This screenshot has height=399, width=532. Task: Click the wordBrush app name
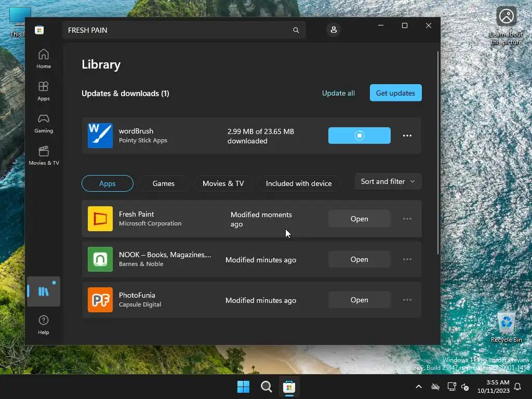136,131
